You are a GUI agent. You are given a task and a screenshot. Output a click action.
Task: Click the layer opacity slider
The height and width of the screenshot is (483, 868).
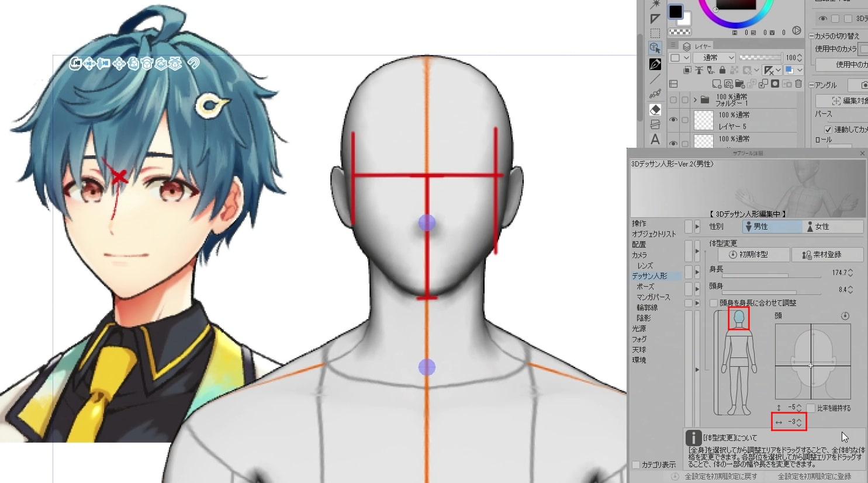760,57
